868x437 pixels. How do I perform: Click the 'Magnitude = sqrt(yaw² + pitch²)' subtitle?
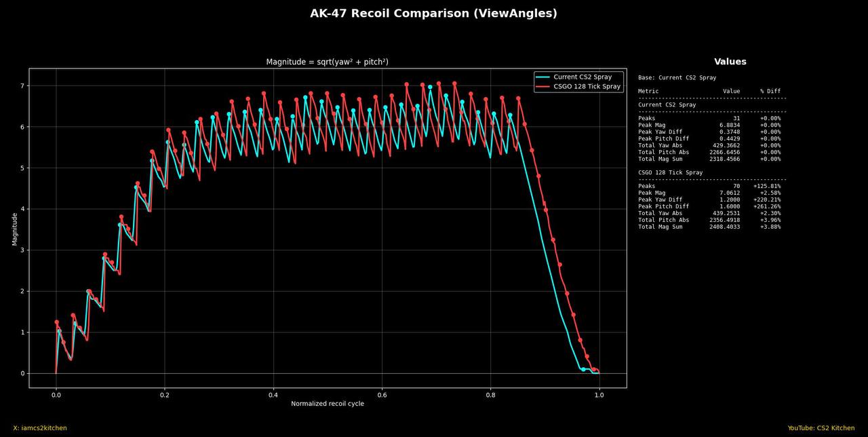327,62
